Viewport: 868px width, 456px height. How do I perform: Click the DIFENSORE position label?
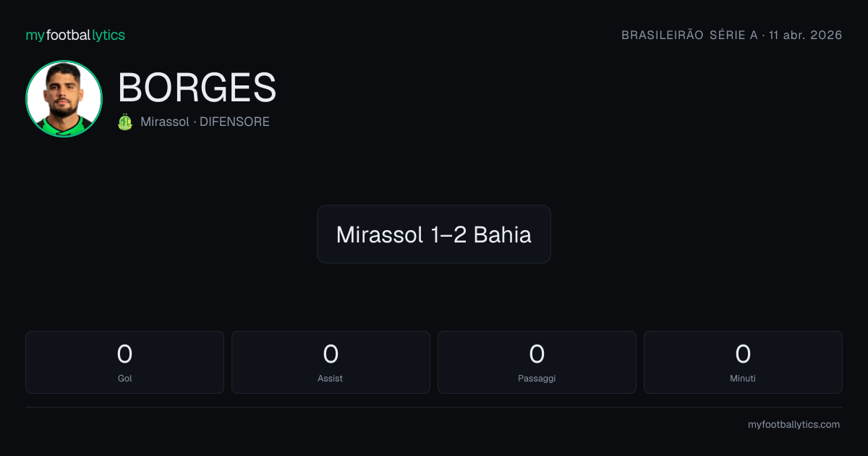click(x=234, y=122)
